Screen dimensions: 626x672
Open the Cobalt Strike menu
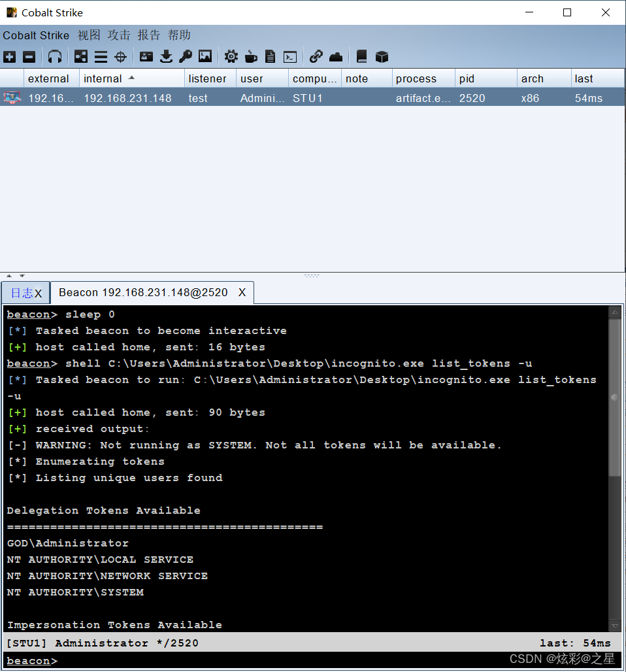(x=36, y=35)
